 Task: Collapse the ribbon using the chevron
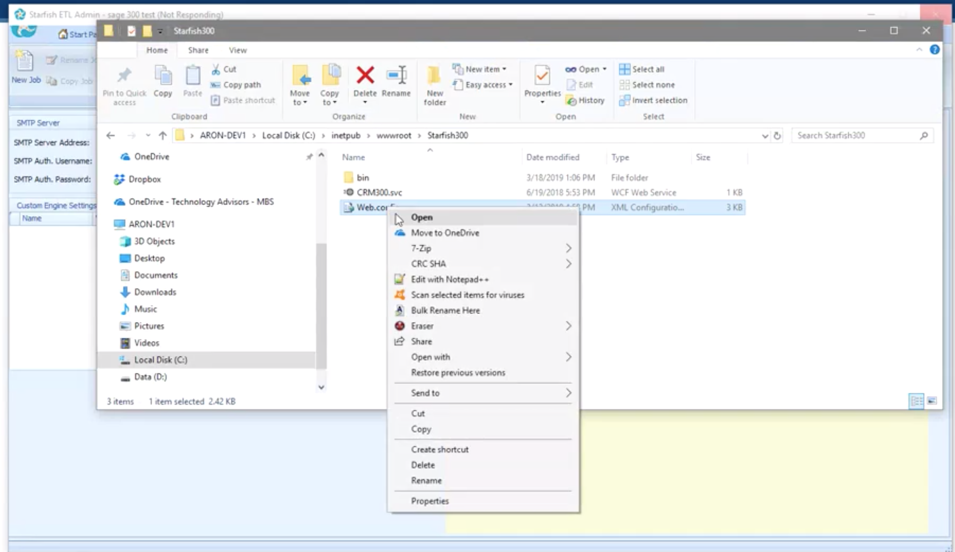[x=919, y=50]
